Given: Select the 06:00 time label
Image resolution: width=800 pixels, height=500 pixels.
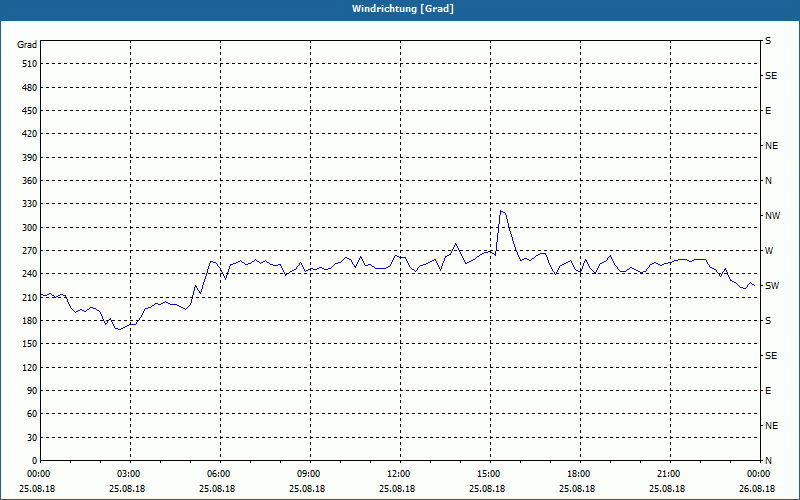Looking at the screenshot, I should click(x=220, y=474).
